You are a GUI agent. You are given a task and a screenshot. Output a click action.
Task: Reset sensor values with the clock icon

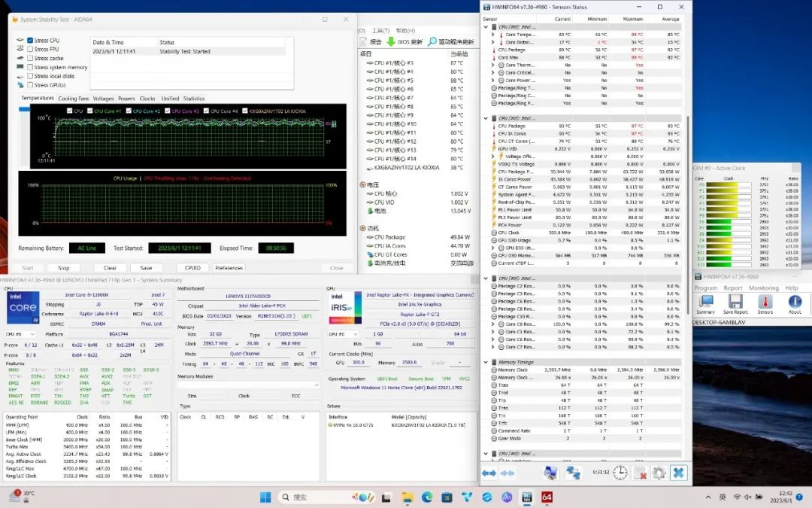620,473
